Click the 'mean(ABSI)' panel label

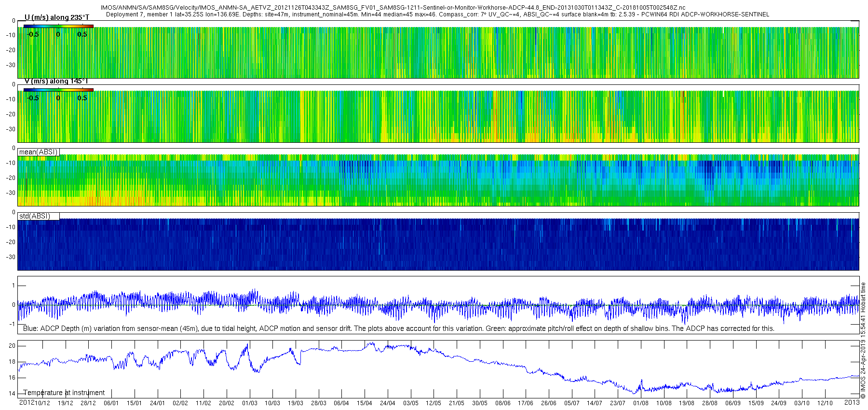(x=39, y=152)
